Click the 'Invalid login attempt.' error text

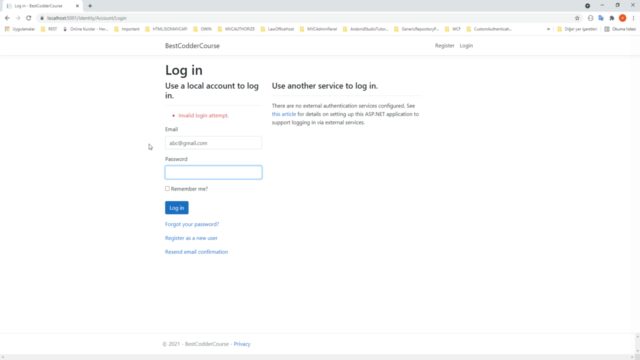click(203, 116)
